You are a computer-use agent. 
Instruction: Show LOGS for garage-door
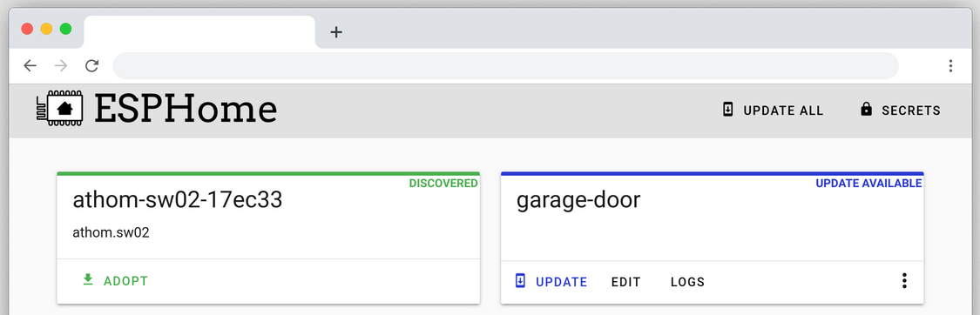[x=687, y=282]
